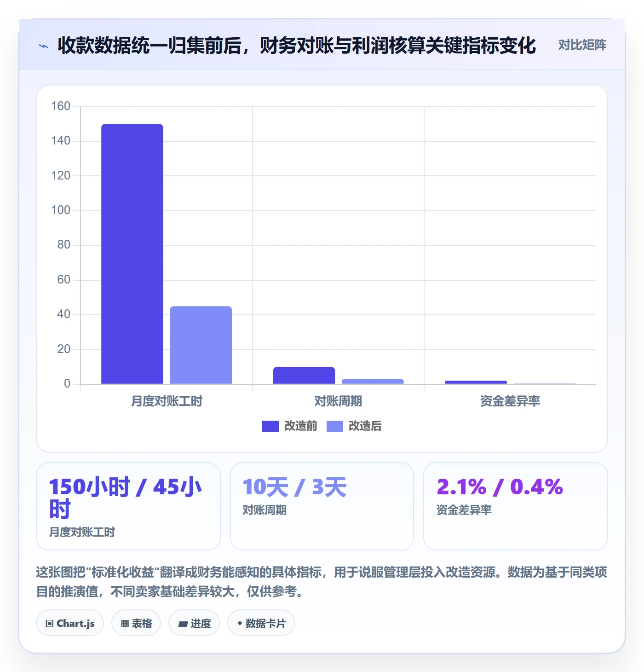The height and width of the screenshot is (672, 644).
Task: Click the description paragraph starting with 这张图把
Action: click(x=322, y=582)
